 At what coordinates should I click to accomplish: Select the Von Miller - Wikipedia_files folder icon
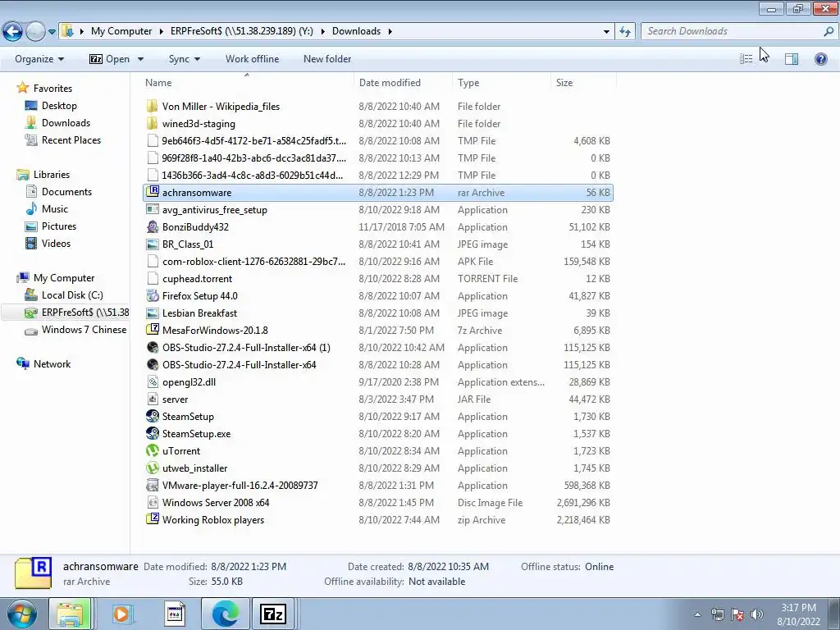point(152,106)
